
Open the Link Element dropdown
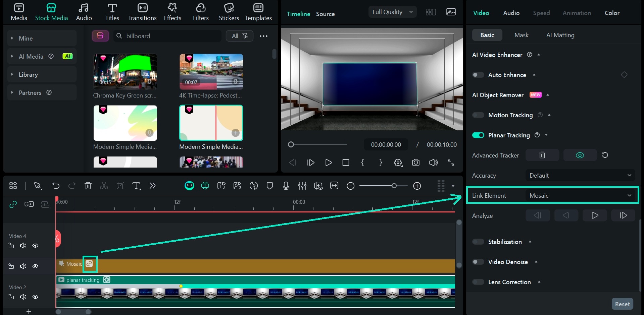[x=580, y=196]
